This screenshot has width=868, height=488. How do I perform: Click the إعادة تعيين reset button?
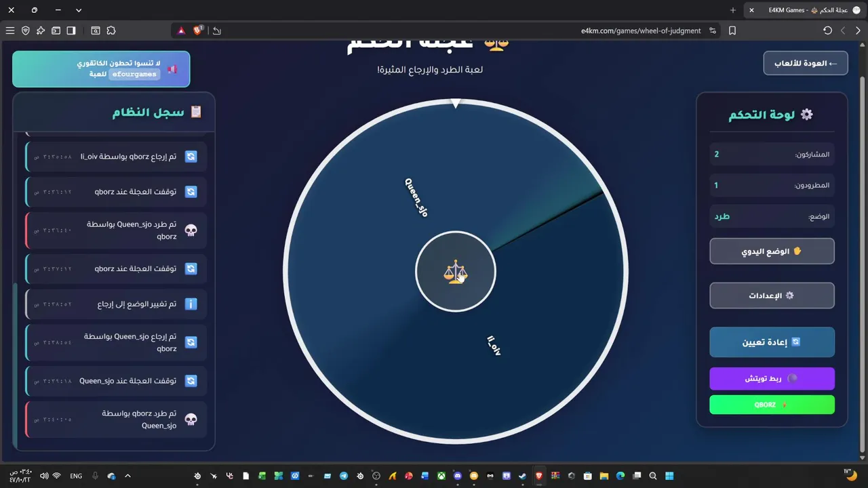click(772, 342)
